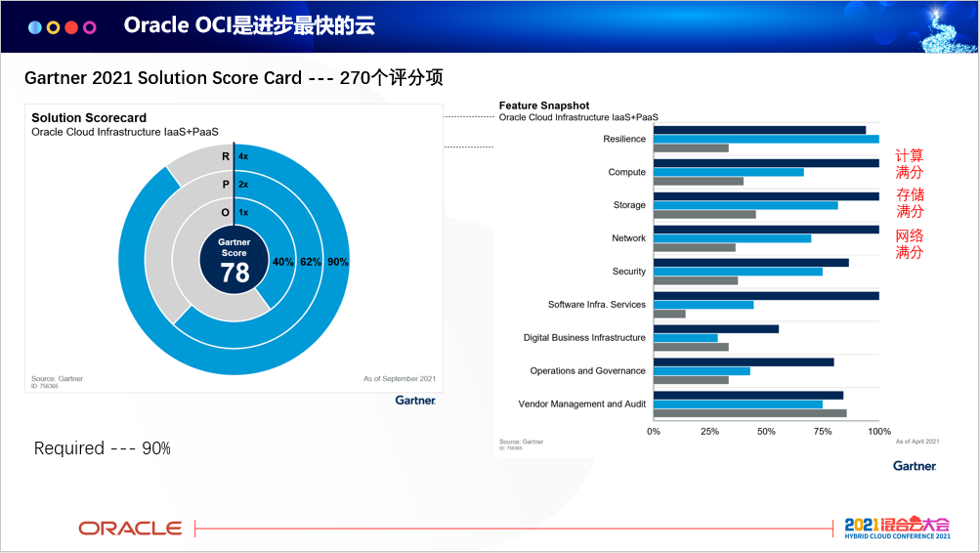The image size is (980, 553).
Task: Click the 'O' ring label
Action: click(226, 212)
